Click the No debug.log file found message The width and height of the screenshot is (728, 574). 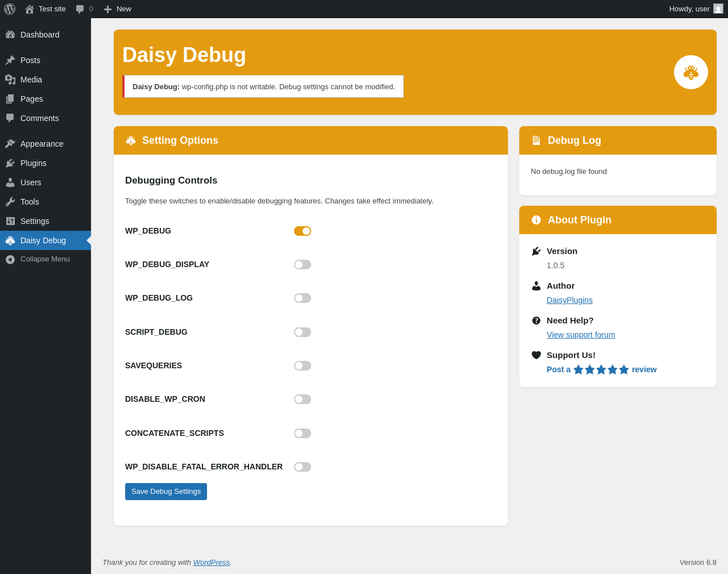tap(569, 172)
